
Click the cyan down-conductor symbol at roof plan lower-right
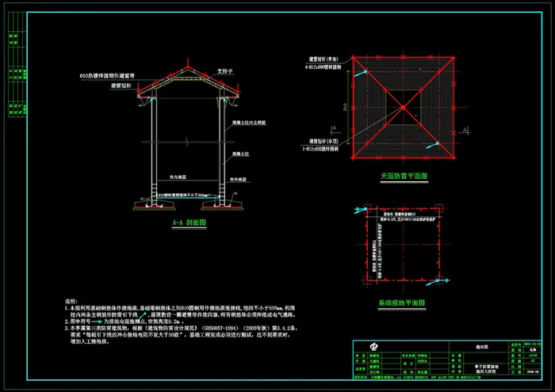point(438,145)
